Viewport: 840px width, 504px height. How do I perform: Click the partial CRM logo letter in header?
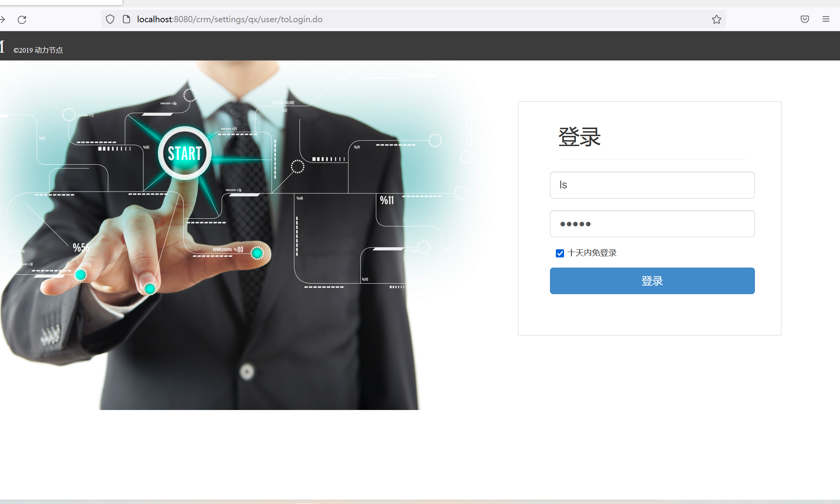(2, 47)
